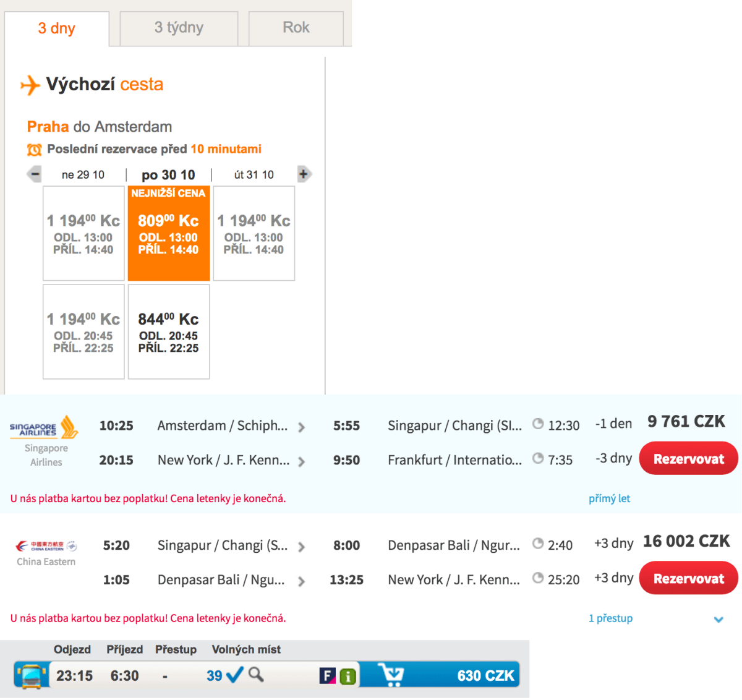Switch to the 3 týdny tab

(x=179, y=28)
